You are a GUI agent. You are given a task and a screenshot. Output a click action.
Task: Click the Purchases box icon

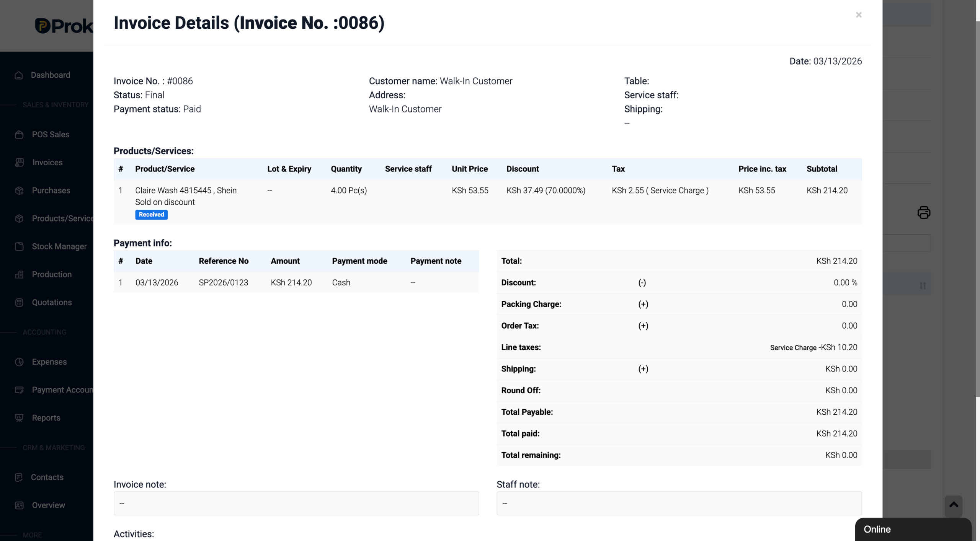click(20, 191)
